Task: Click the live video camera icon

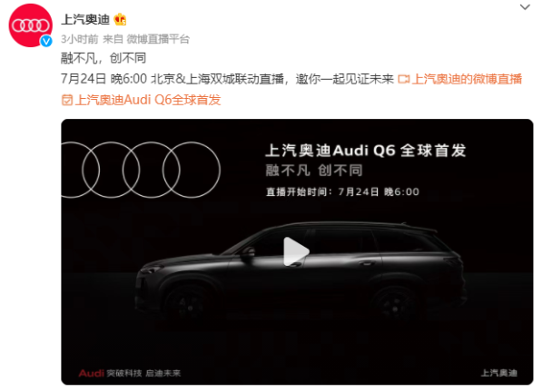Action: click(x=403, y=80)
